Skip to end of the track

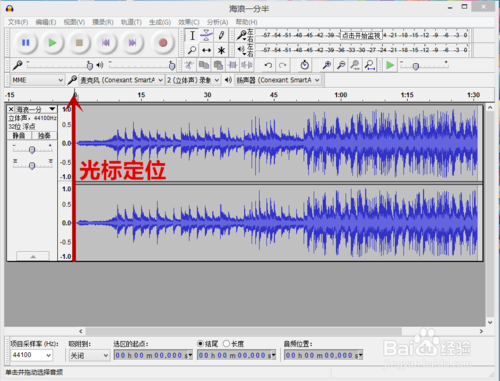pos(132,43)
